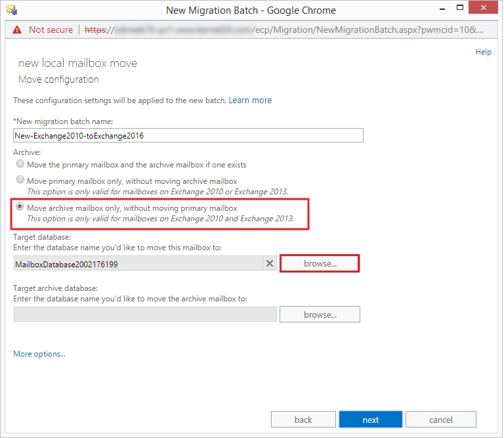The height and width of the screenshot is (438, 504).
Task: Open the Learn more link
Action: (x=250, y=100)
